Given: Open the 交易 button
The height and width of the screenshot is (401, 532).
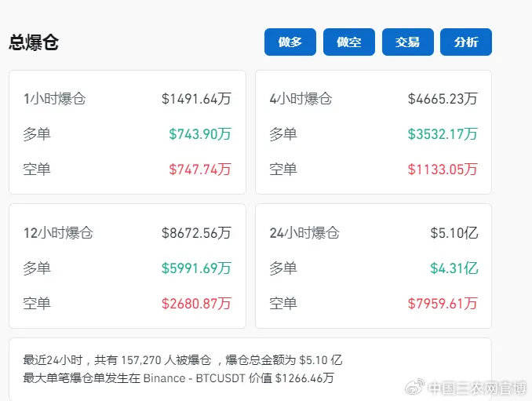Looking at the screenshot, I should [x=407, y=42].
